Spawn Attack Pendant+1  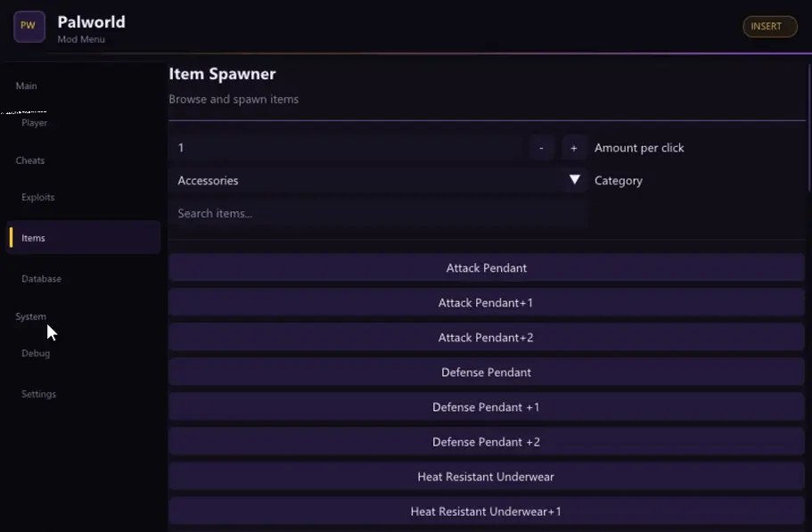pyautogui.click(x=487, y=302)
